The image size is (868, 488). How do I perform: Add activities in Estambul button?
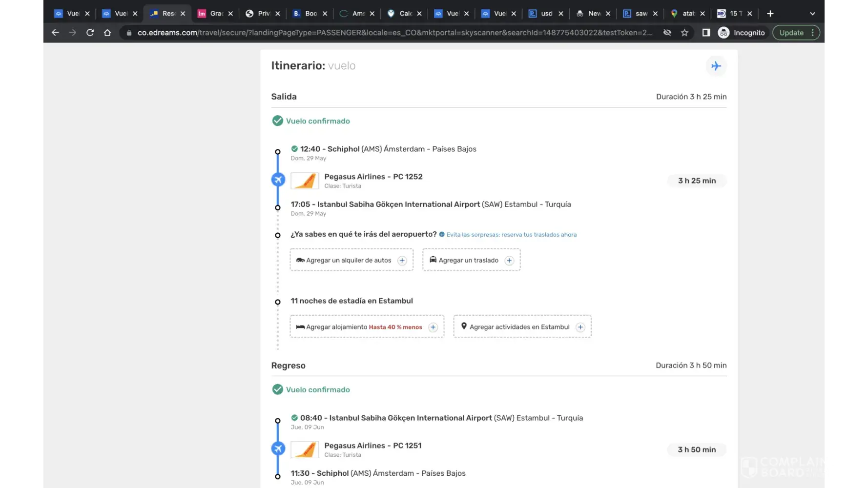[x=522, y=327]
